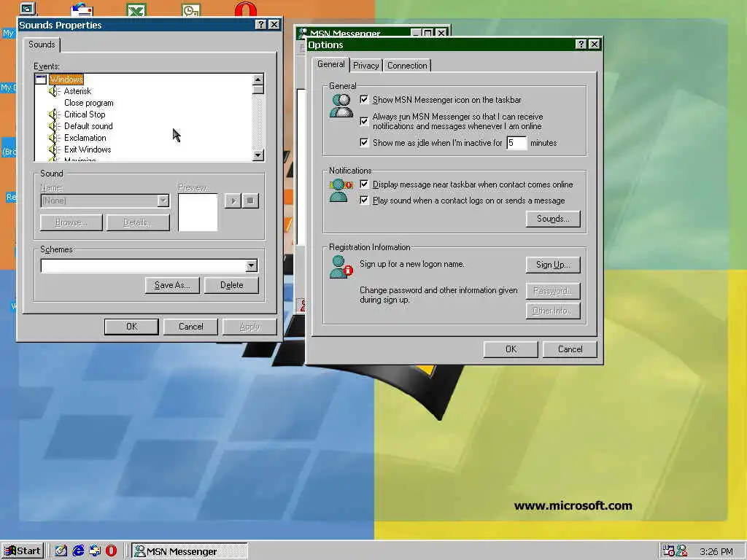Select the General tab in Options
The image size is (747, 560).
pyautogui.click(x=331, y=64)
